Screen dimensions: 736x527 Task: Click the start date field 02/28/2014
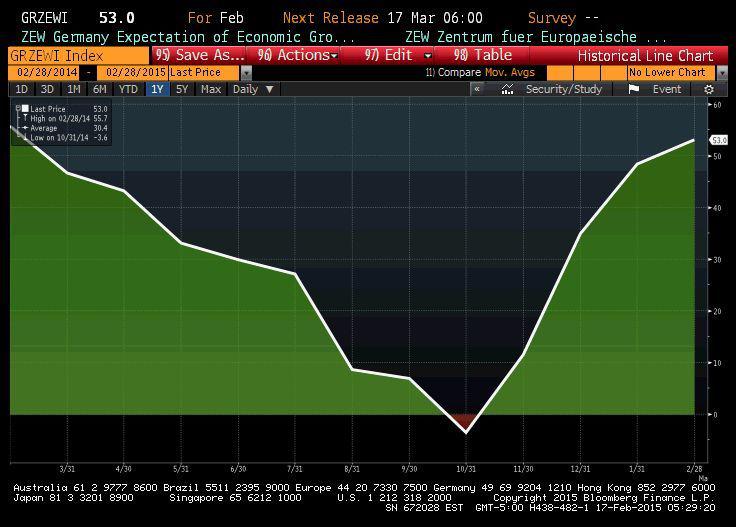click(x=46, y=73)
